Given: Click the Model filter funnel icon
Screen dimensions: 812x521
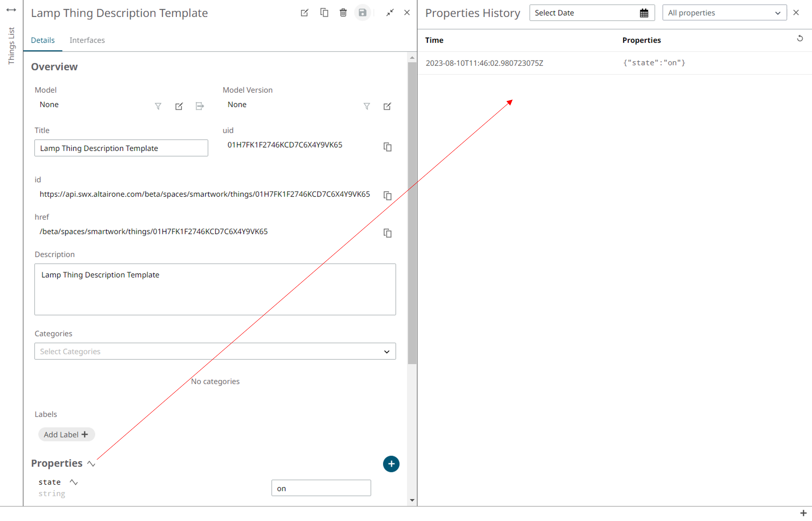Looking at the screenshot, I should pyautogui.click(x=158, y=106).
